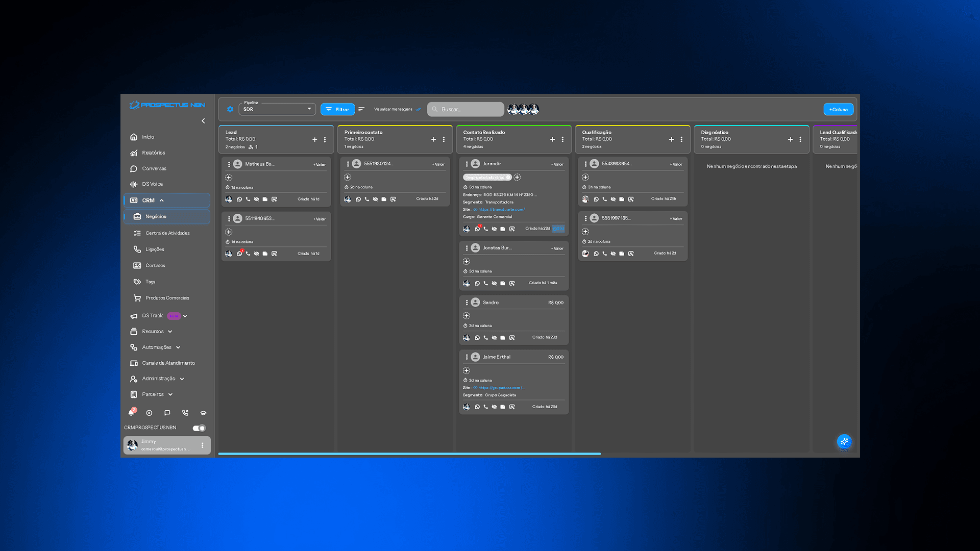Click the Filtrar button

point(337,109)
